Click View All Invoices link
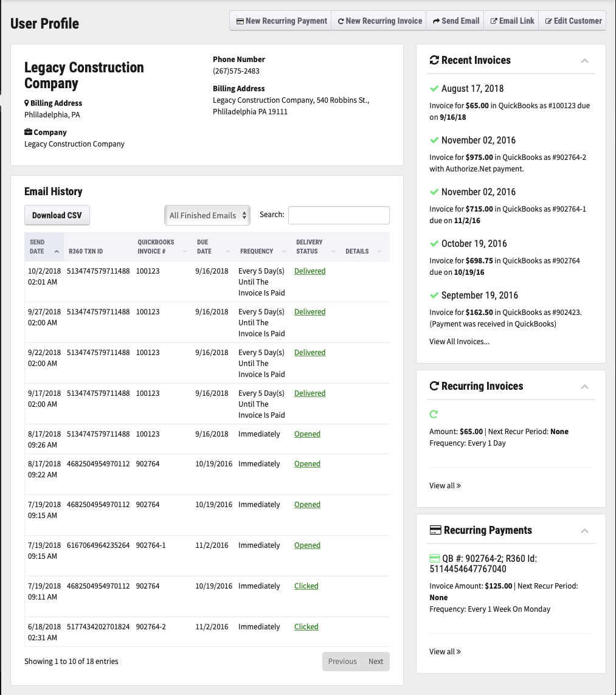616x695 pixels. click(x=459, y=341)
